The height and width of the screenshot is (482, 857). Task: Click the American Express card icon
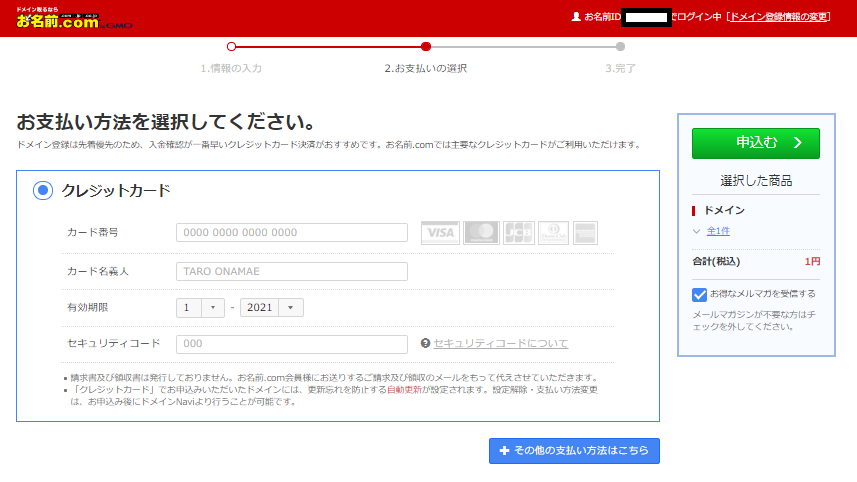point(585,232)
